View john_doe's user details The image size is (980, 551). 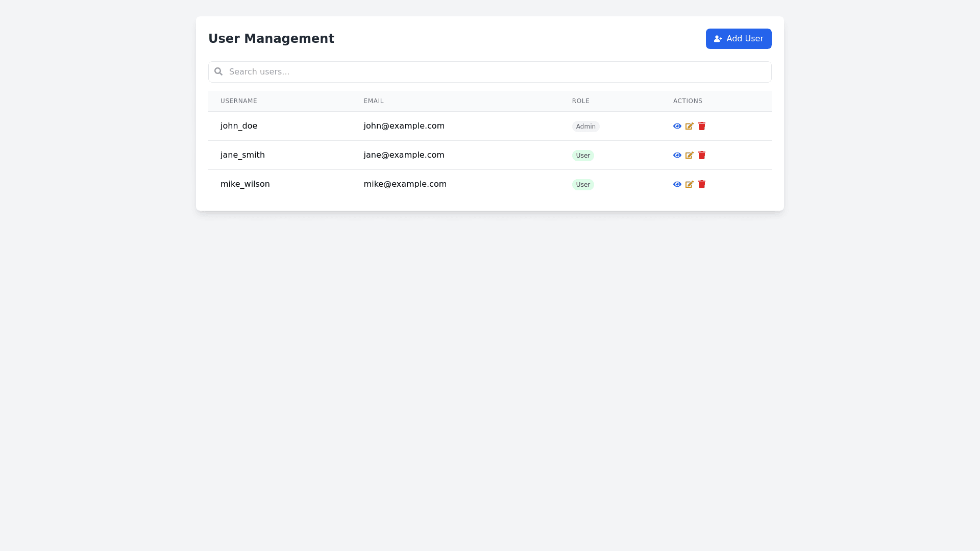(x=677, y=126)
